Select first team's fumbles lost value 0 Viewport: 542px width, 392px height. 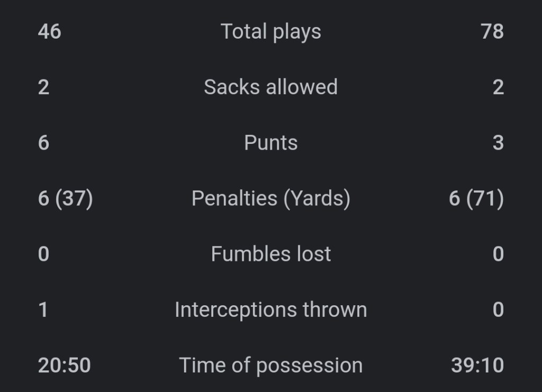[x=44, y=254]
